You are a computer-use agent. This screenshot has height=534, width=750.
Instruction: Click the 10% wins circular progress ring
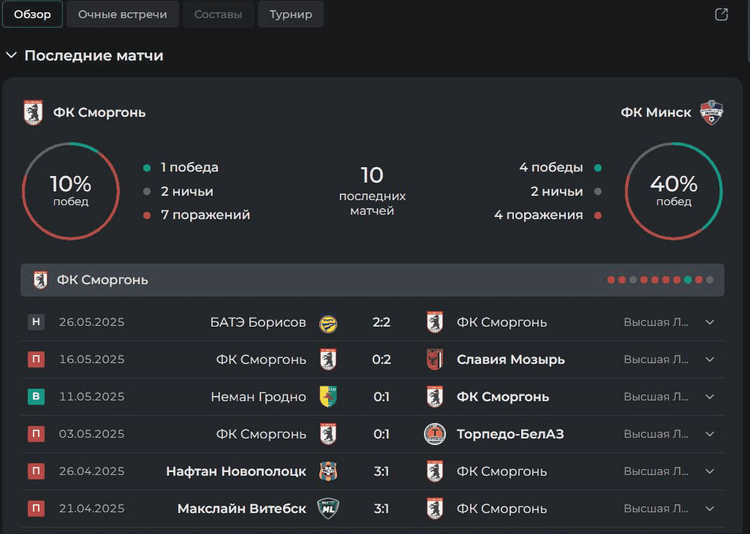coord(70,191)
